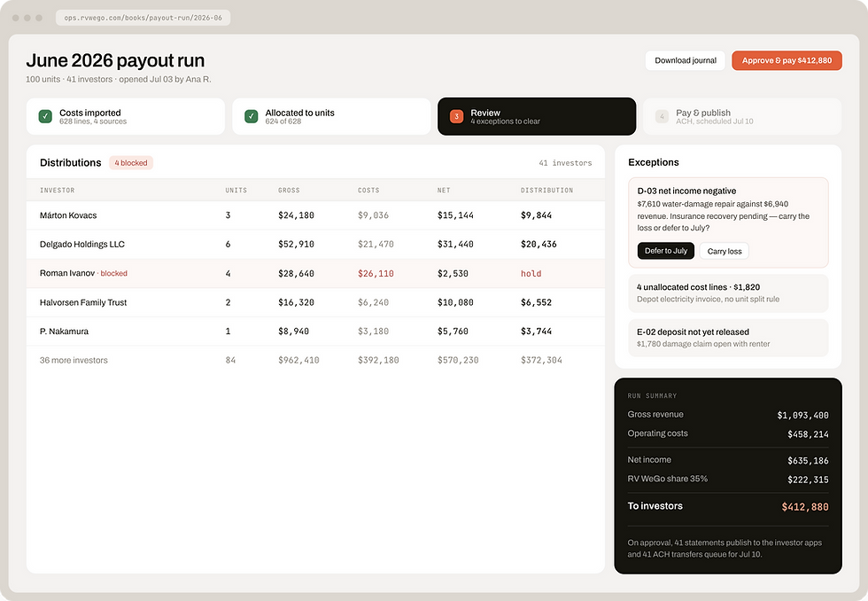Select the Márton Kovacs investor row
This screenshot has width=868, height=601.
coord(315,215)
